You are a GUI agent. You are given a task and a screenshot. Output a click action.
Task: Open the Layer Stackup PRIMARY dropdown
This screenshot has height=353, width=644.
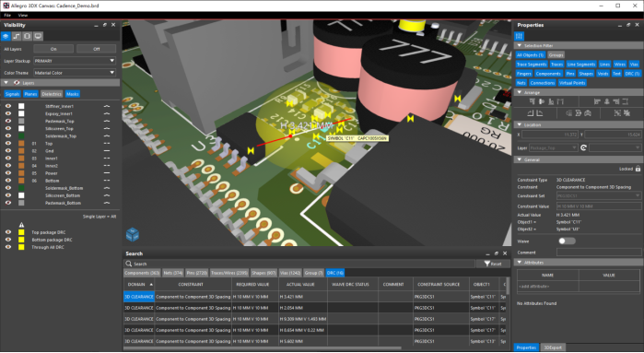tap(75, 61)
